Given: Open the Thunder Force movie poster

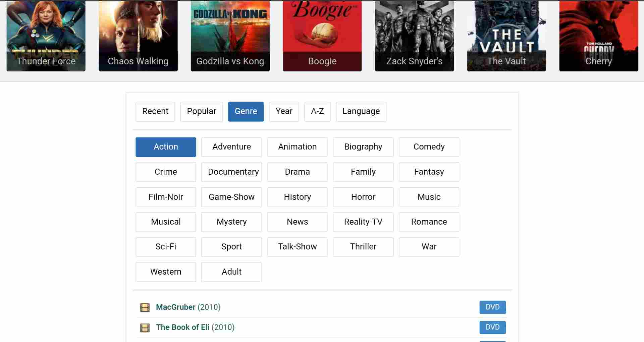Looking at the screenshot, I should 46,36.
